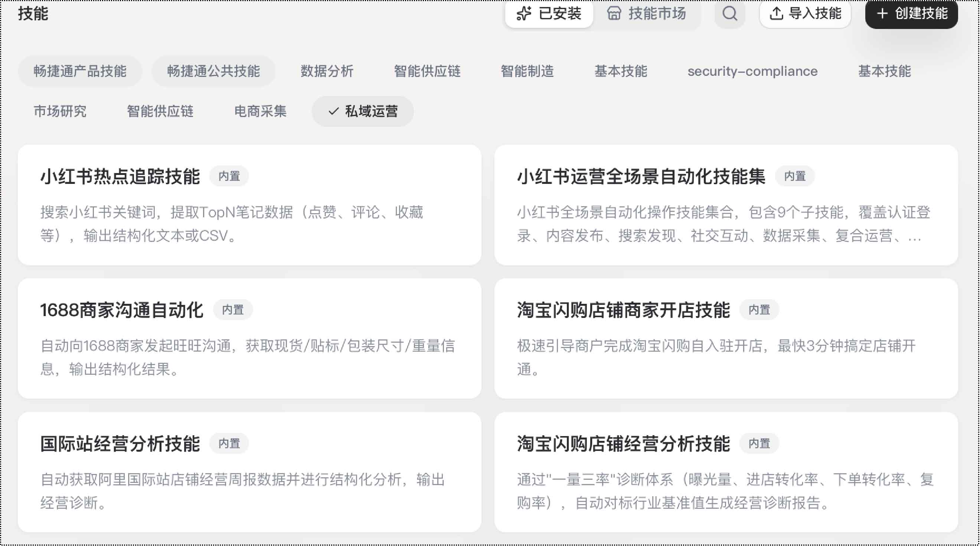This screenshot has width=980, height=546.
Task: Click 内置 badge on 国际站经营分析技能
Action: [229, 443]
